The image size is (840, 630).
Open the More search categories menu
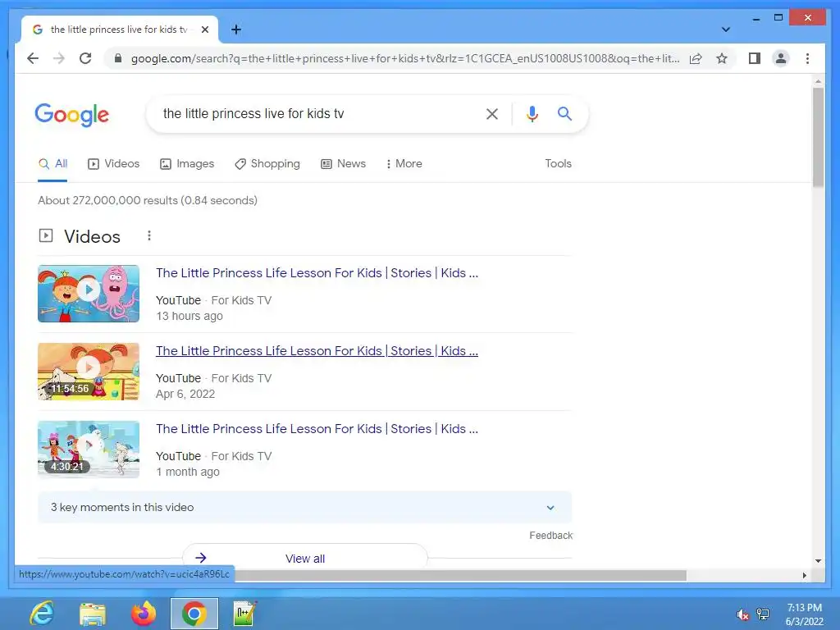tap(404, 163)
